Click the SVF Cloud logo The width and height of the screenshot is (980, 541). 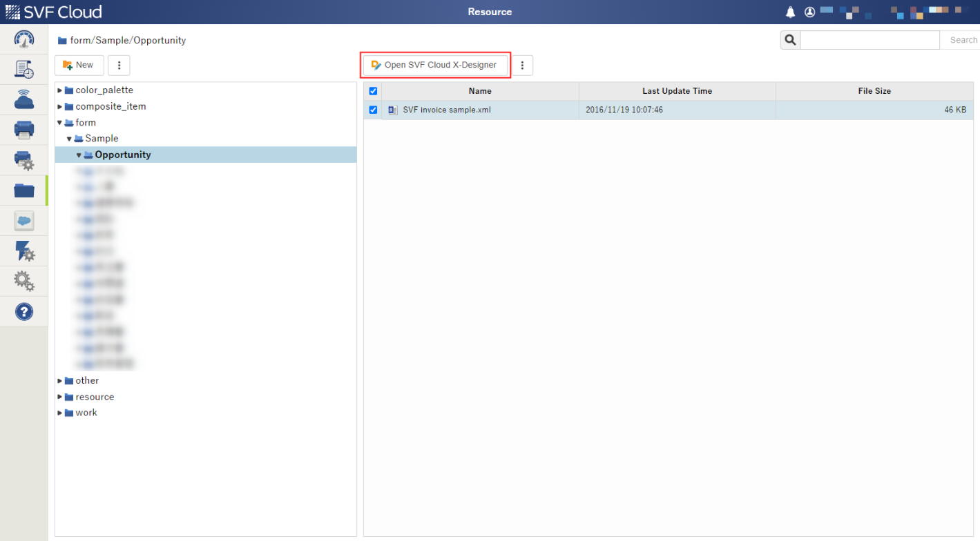(x=54, y=12)
